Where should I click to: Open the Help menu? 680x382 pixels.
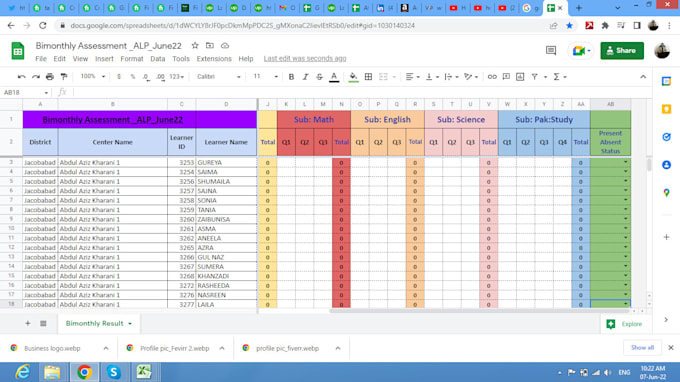coord(246,59)
